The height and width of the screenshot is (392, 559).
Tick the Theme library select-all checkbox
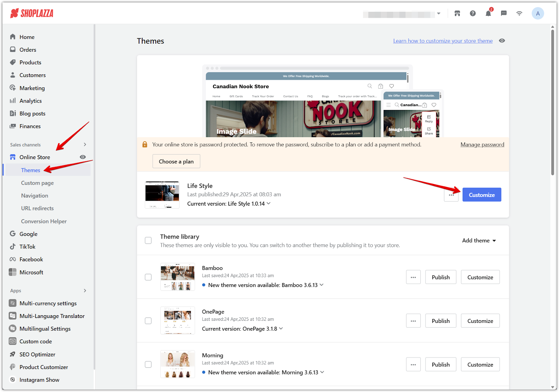pos(148,241)
